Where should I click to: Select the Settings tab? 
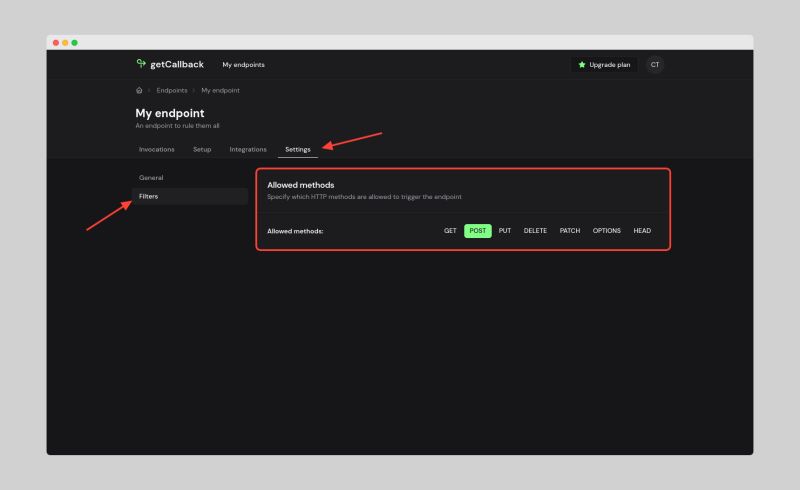[297, 150]
